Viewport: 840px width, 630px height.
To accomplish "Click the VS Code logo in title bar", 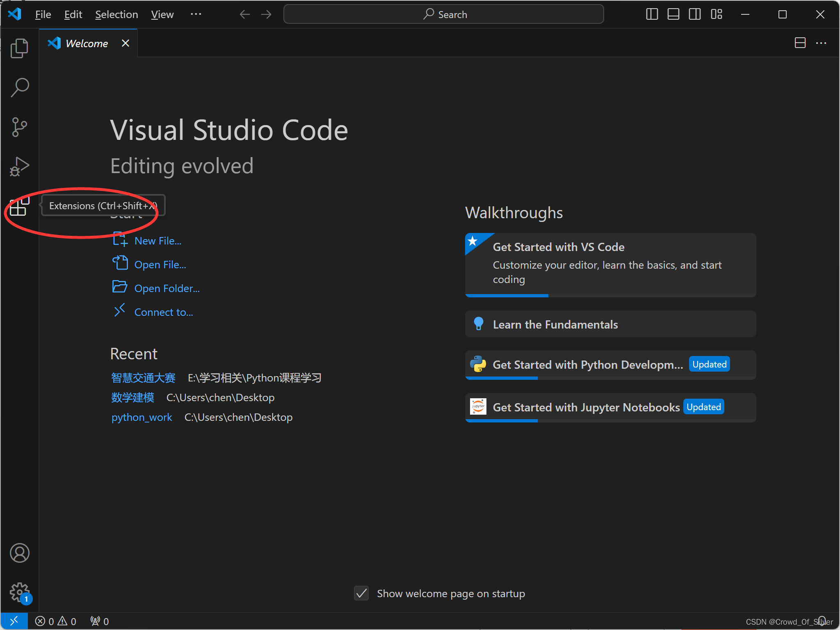I will pos(15,14).
